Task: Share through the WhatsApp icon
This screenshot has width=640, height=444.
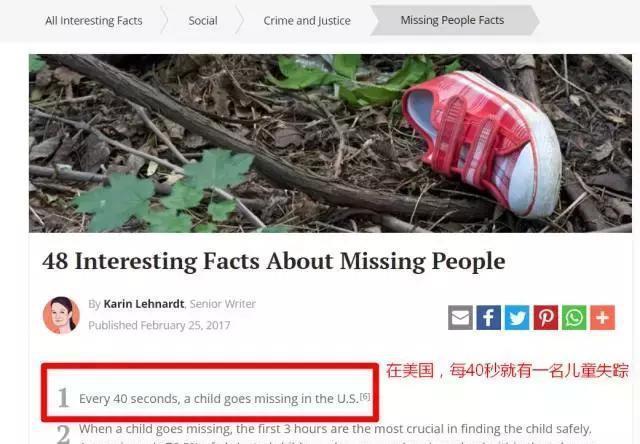Action: (574, 317)
